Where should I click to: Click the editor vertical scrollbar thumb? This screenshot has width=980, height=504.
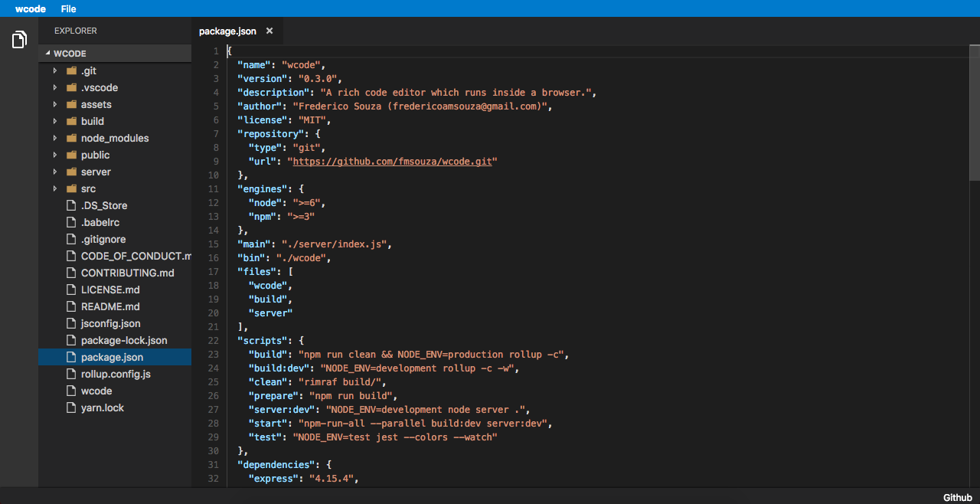[975, 113]
